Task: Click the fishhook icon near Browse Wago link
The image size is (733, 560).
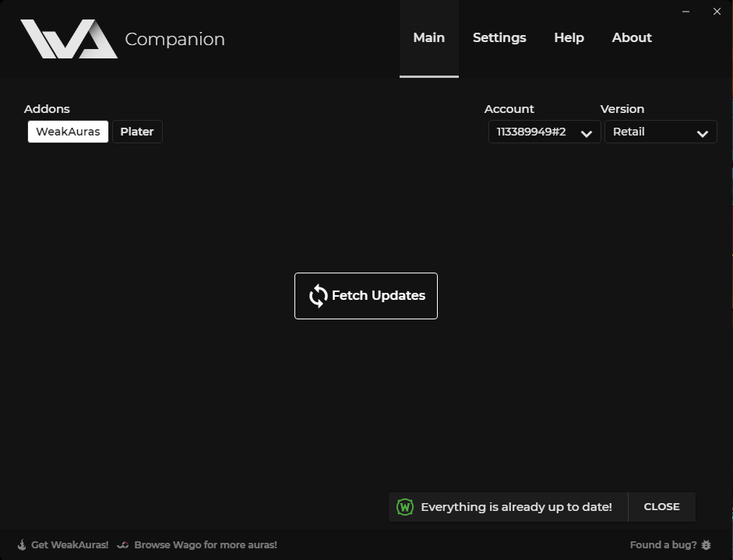Action: tap(122, 544)
